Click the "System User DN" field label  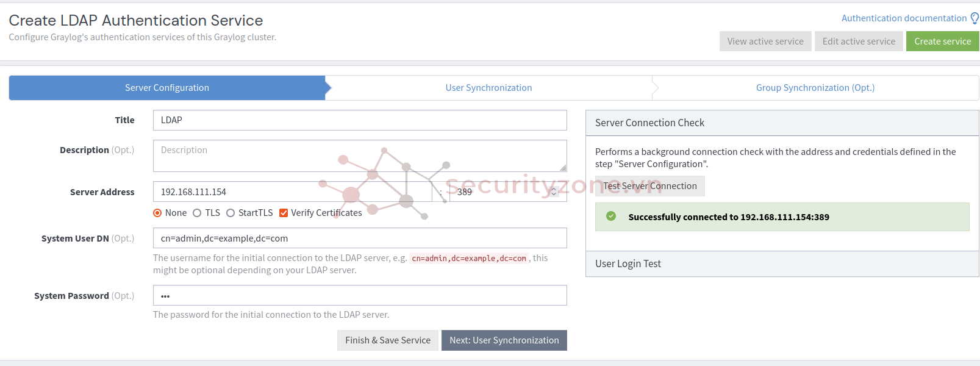(88, 239)
